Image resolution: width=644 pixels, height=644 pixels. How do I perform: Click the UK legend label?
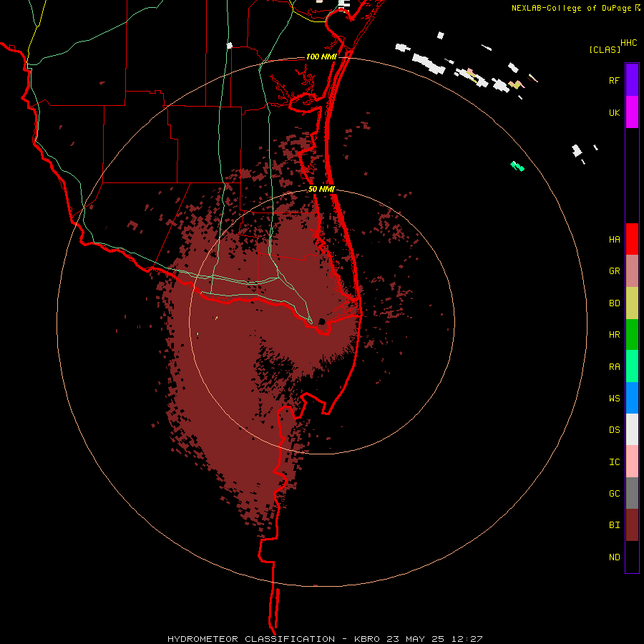[x=614, y=112]
